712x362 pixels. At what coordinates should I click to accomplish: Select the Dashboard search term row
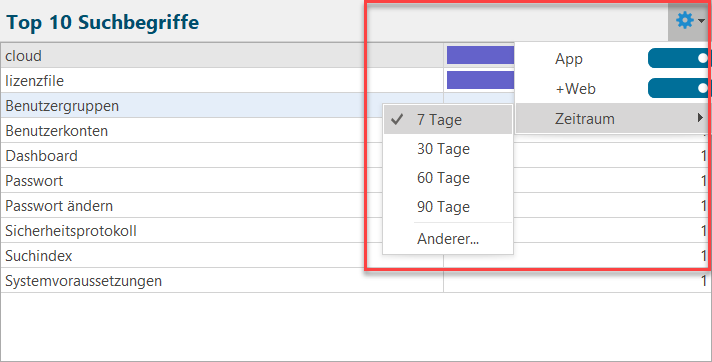point(192,155)
